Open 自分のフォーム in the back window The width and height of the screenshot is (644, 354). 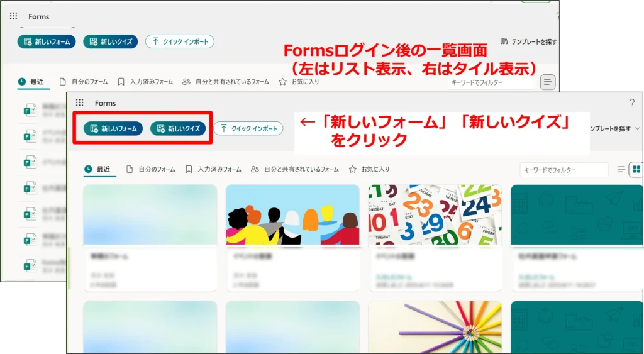(84, 82)
